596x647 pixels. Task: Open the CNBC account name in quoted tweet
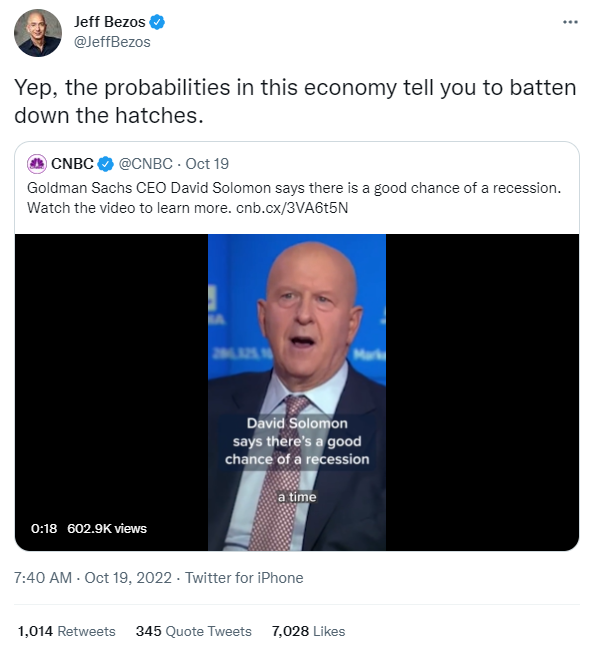point(72,164)
